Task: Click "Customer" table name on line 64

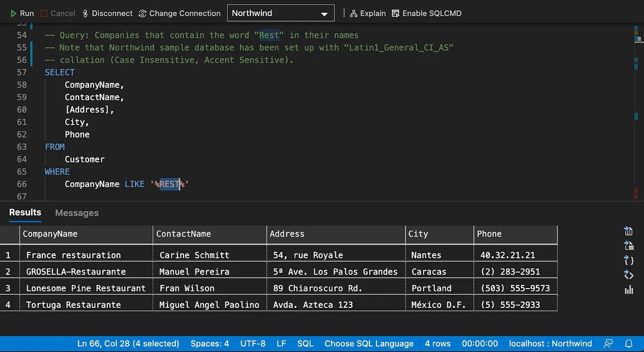Action: (x=85, y=159)
